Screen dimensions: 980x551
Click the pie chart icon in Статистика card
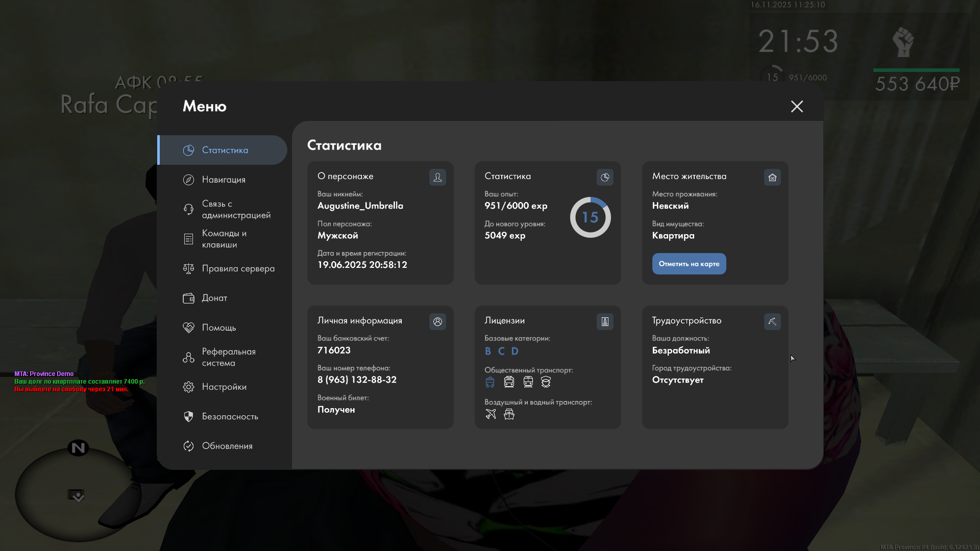[x=605, y=177]
